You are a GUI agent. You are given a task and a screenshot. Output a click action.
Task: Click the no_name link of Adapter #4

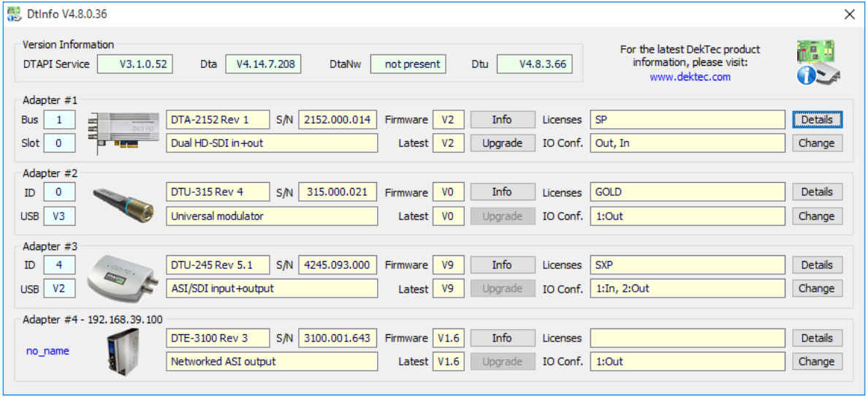47,350
